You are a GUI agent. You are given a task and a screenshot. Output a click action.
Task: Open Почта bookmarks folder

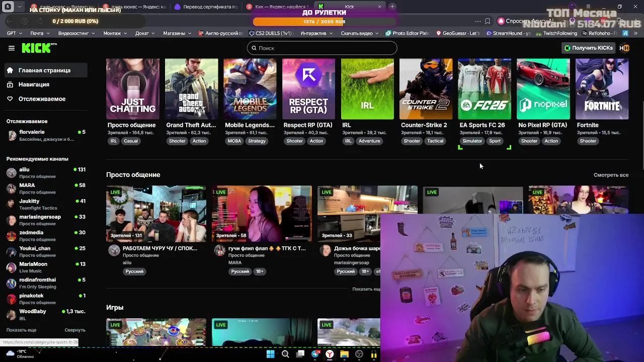[x=40, y=33]
